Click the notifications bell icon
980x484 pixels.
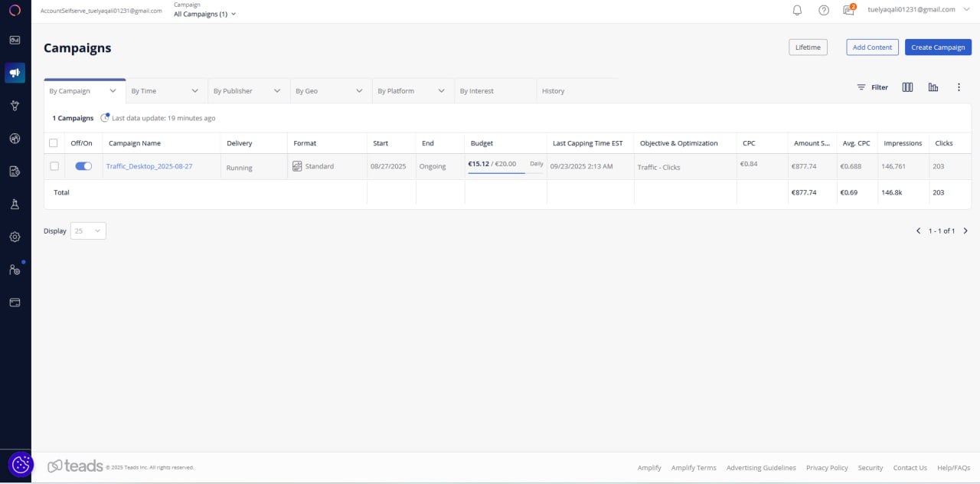pyautogui.click(x=796, y=9)
